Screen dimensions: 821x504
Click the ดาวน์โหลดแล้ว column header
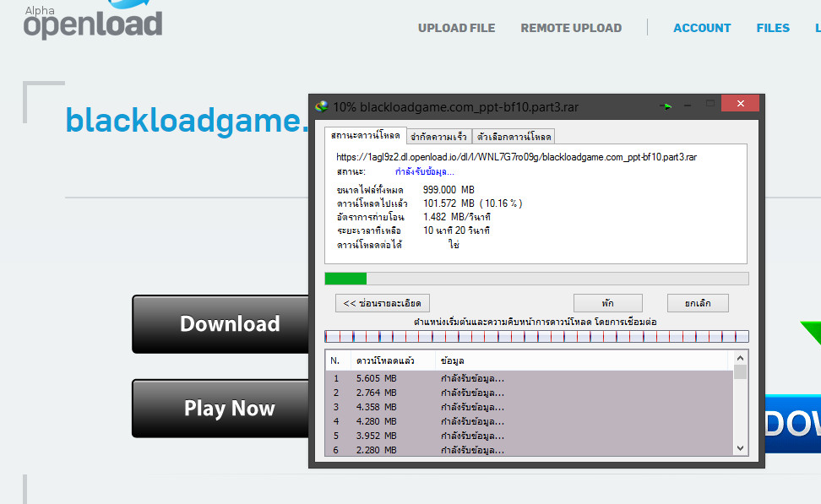(x=394, y=360)
